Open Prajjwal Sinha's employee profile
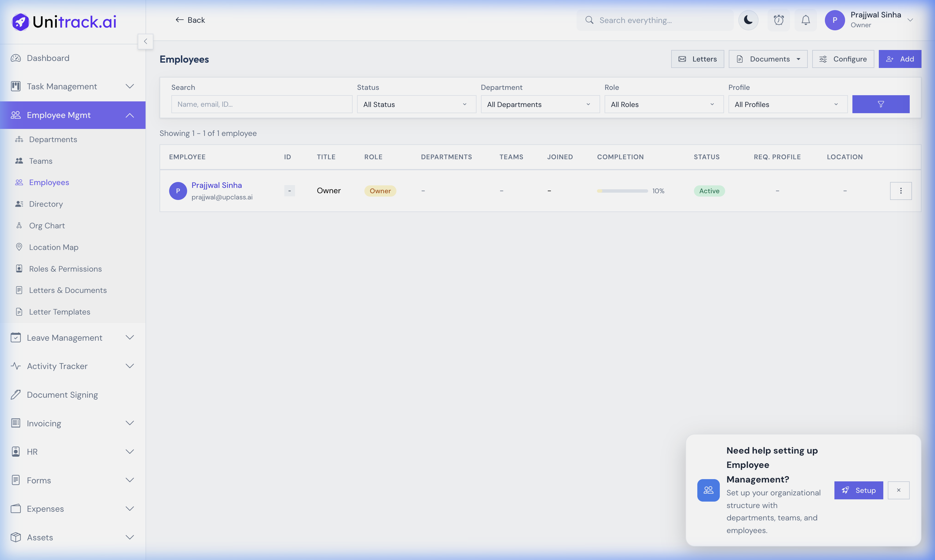This screenshot has height=560, width=935. [216, 185]
